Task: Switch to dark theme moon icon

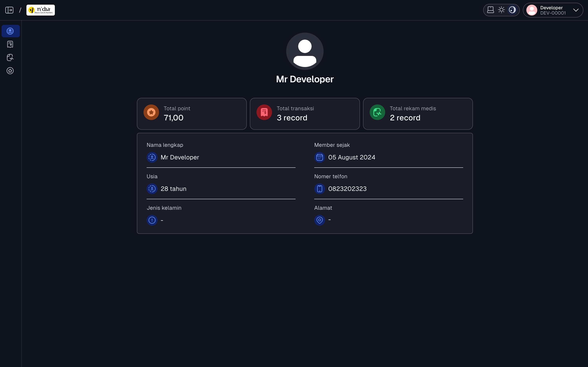Action: 512,10
